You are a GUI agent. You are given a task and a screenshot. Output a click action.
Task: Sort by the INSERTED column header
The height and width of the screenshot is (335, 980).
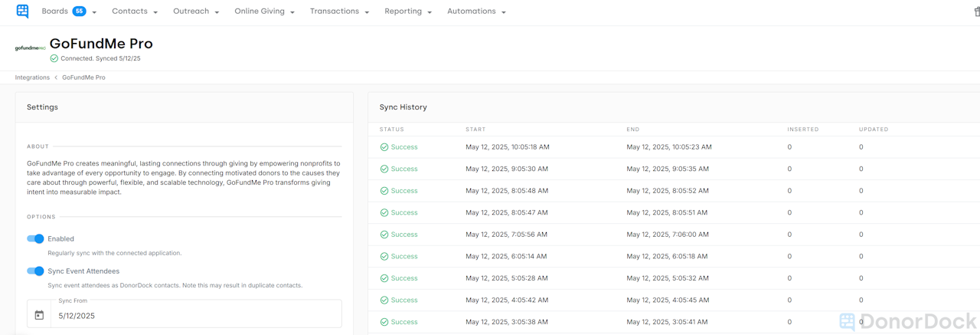pos(803,130)
